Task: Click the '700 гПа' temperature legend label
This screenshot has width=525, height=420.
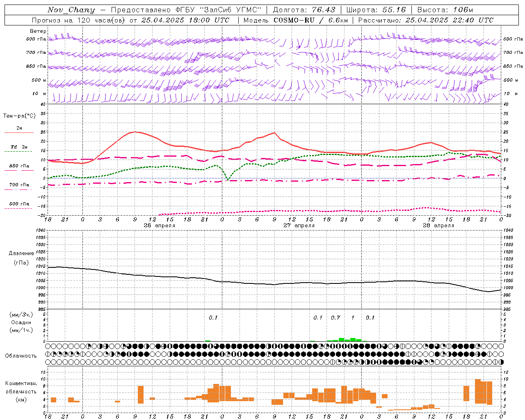Action: point(19,185)
